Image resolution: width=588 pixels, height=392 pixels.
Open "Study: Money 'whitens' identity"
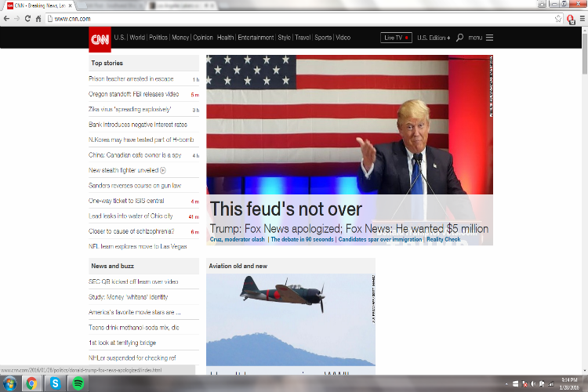click(129, 297)
